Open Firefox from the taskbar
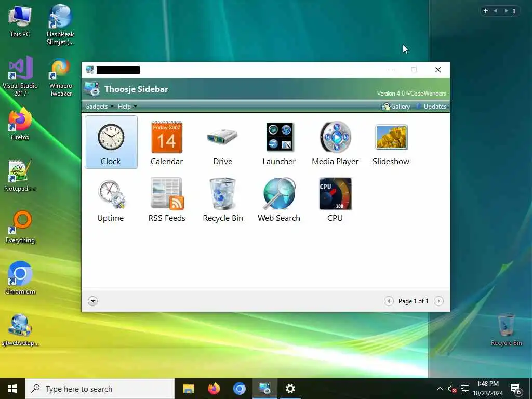 pyautogui.click(x=214, y=389)
